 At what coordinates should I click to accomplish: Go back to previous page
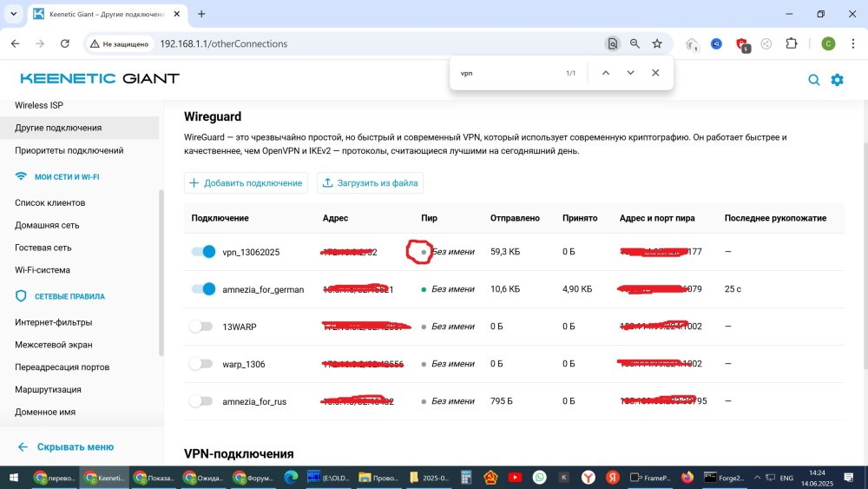(x=16, y=43)
